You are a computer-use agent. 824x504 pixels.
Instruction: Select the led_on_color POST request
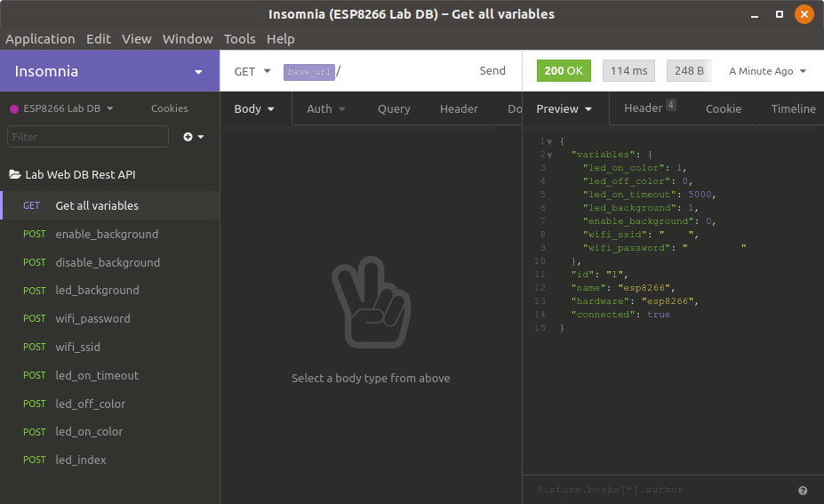[x=89, y=431]
